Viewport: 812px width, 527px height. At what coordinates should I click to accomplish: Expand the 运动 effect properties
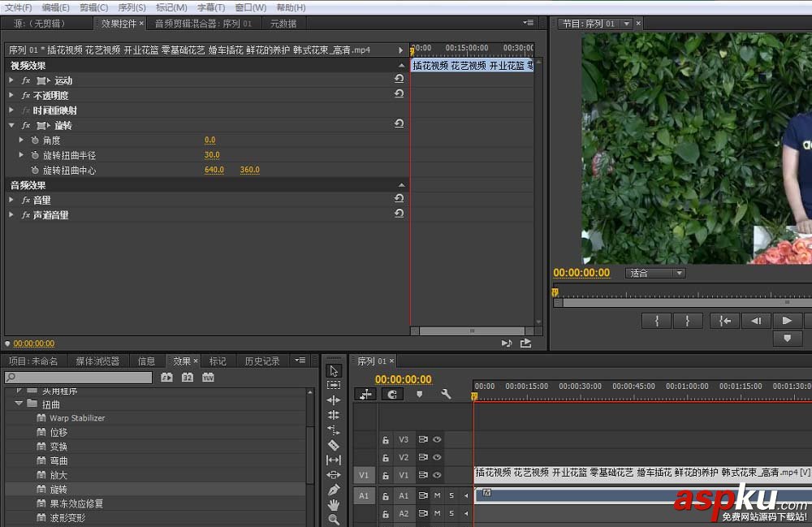(x=11, y=80)
